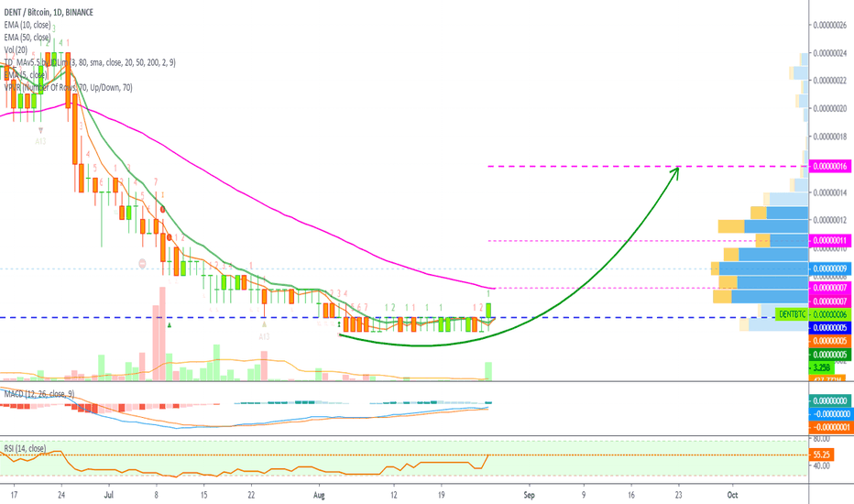This screenshot has width=854, height=504.
Task: Select the EMA (10, close) indicator legend
Action: (x=27, y=25)
